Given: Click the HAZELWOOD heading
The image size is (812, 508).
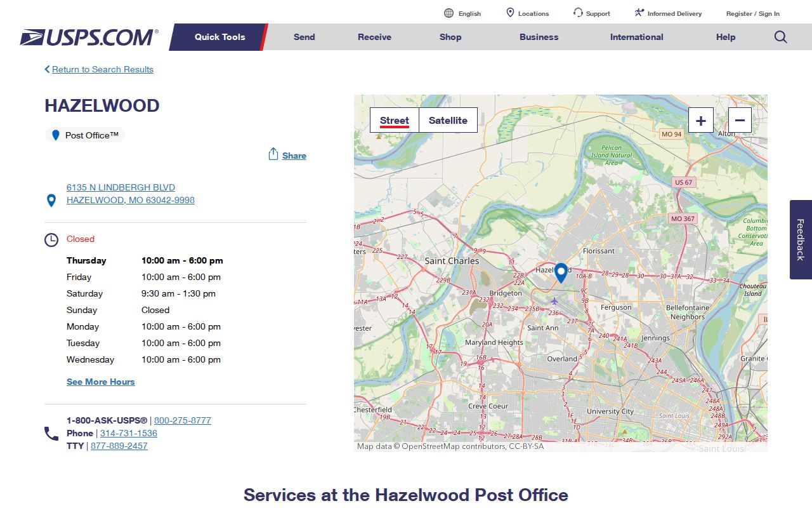Looking at the screenshot, I should [x=102, y=105].
